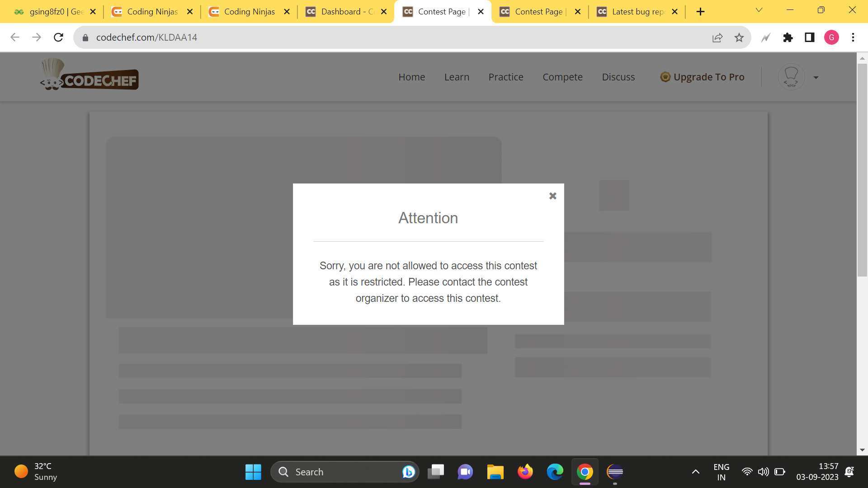The width and height of the screenshot is (868, 488).
Task: Share this page via the share icon
Action: 717,38
